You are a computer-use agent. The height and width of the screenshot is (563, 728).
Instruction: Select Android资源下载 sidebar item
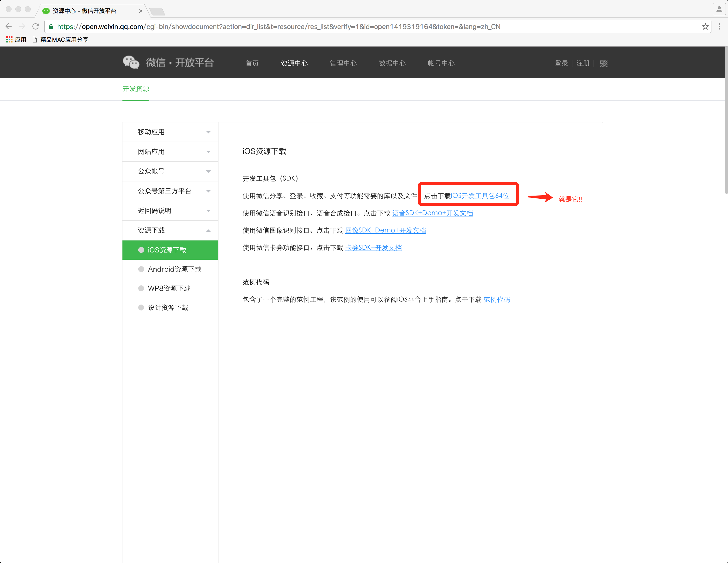click(174, 269)
